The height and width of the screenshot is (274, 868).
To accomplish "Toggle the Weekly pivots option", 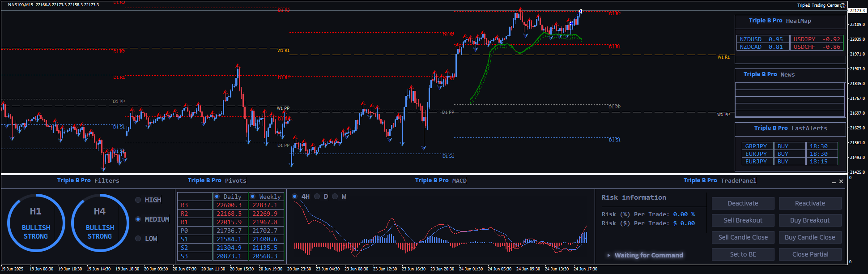I will (253, 197).
